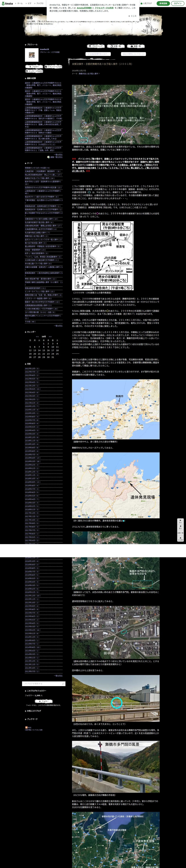
Task: Open the アクセスデータの利用 link
Action: (x=104, y=8)
